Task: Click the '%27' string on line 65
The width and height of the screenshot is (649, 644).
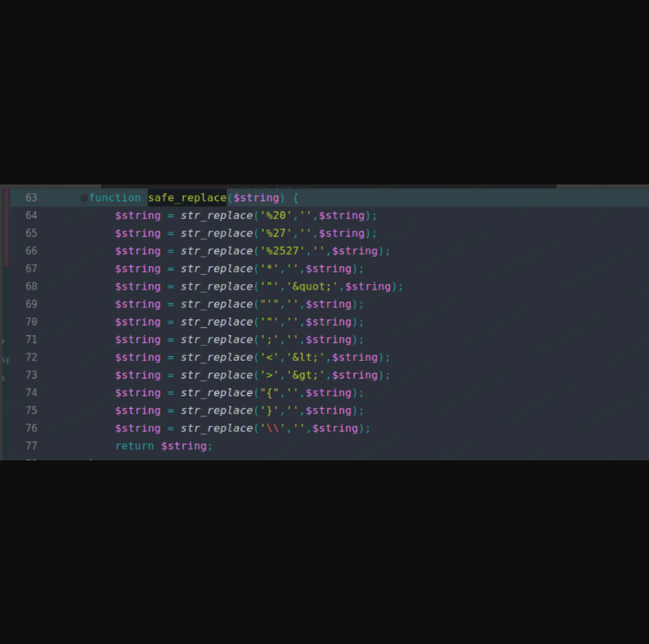Action: coord(275,233)
